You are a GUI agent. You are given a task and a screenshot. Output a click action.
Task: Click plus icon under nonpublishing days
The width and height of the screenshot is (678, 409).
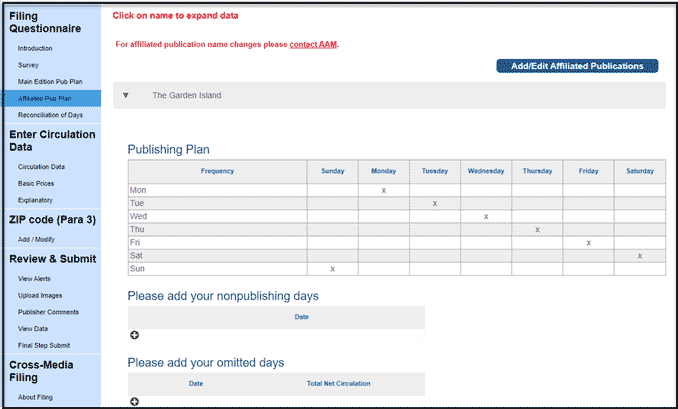coord(134,335)
